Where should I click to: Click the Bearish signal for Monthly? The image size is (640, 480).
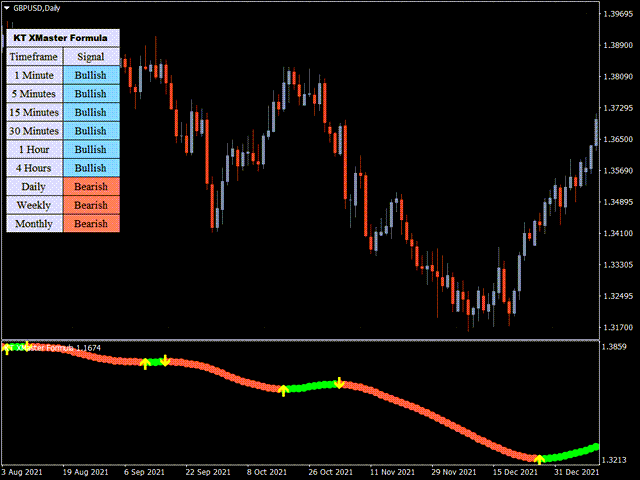tap(91, 224)
